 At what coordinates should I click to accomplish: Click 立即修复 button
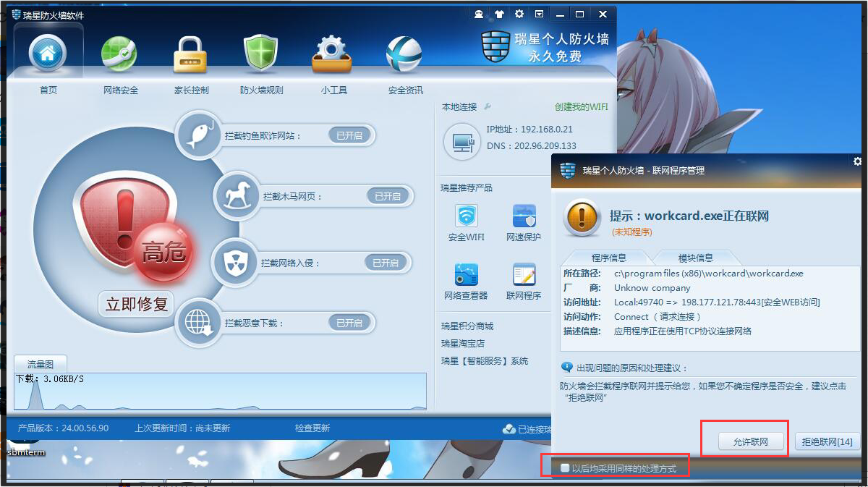pyautogui.click(x=137, y=304)
